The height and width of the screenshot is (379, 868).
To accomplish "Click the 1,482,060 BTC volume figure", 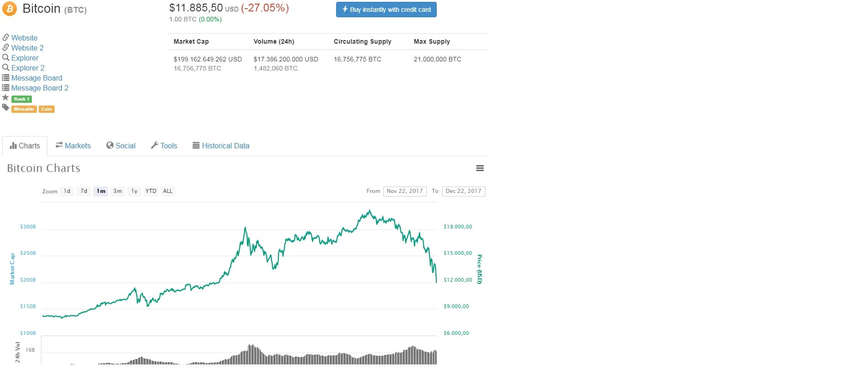I will tap(276, 68).
